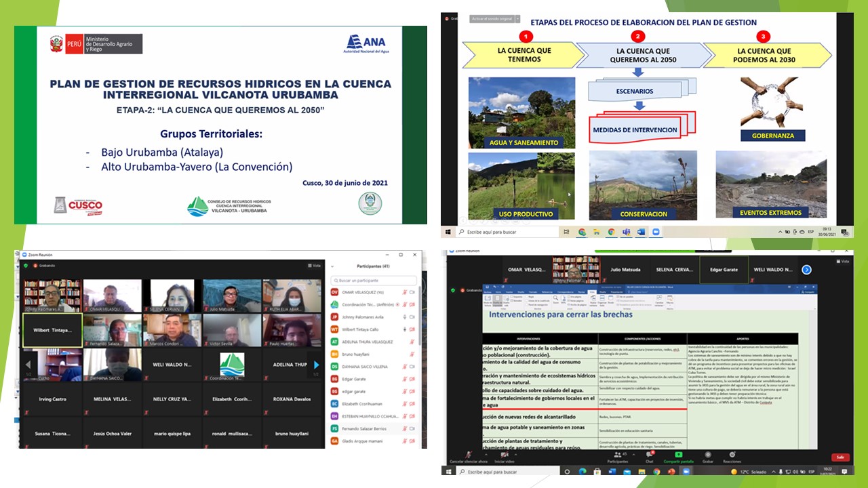868x488 pixels.
Task: Expand arrow beside Cancelar silenciar ahora
Action: 486,454
